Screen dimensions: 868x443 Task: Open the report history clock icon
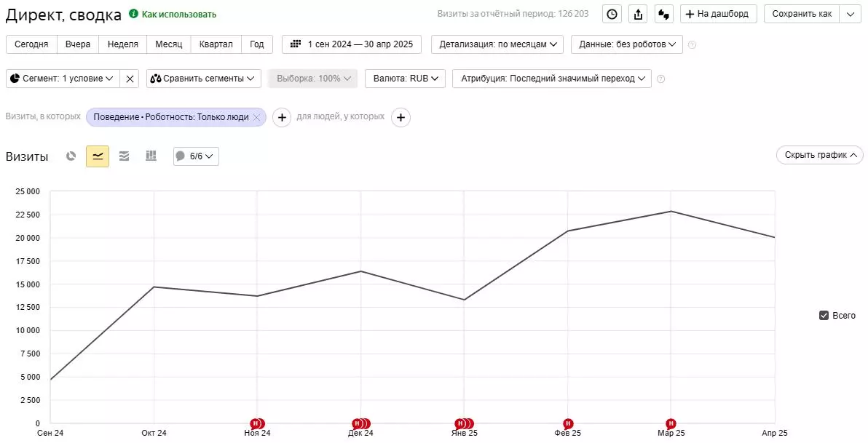[x=612, y=14]
